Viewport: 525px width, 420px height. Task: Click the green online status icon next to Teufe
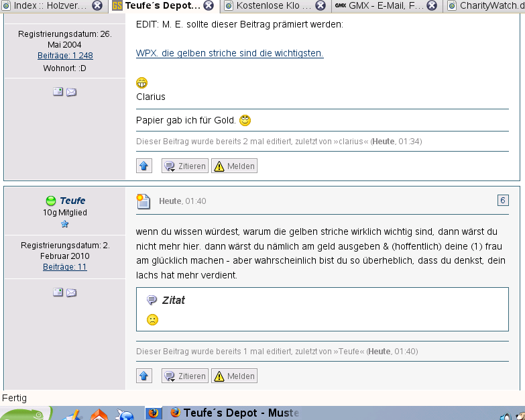(x=50, y=201)
